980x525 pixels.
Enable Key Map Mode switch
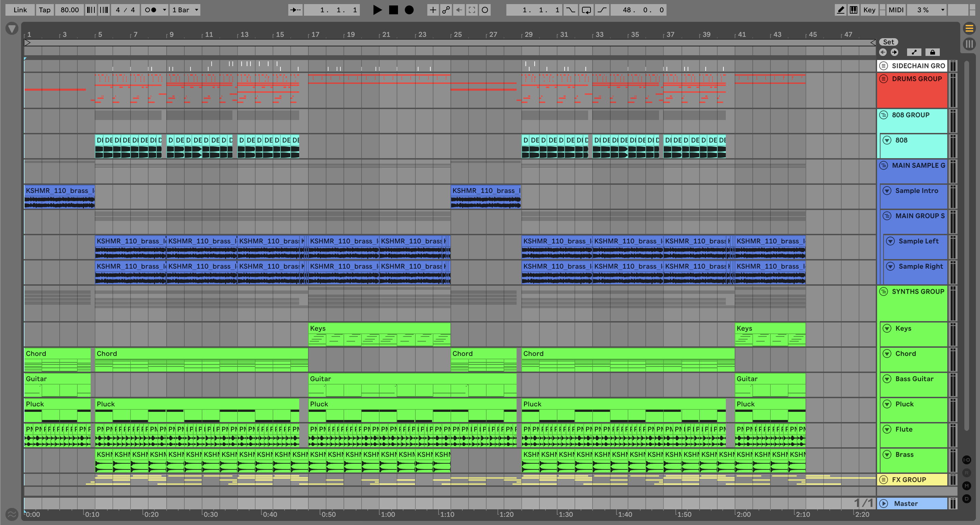(x=869, y=10)
